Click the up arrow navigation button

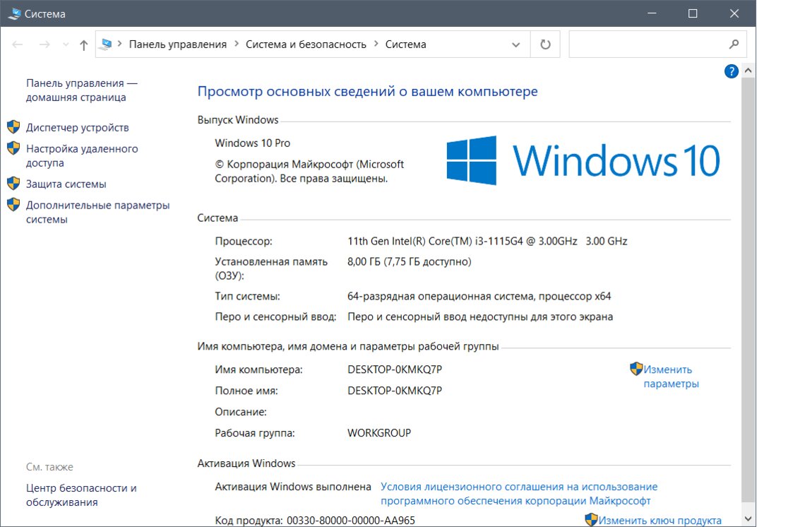point(84,45)
